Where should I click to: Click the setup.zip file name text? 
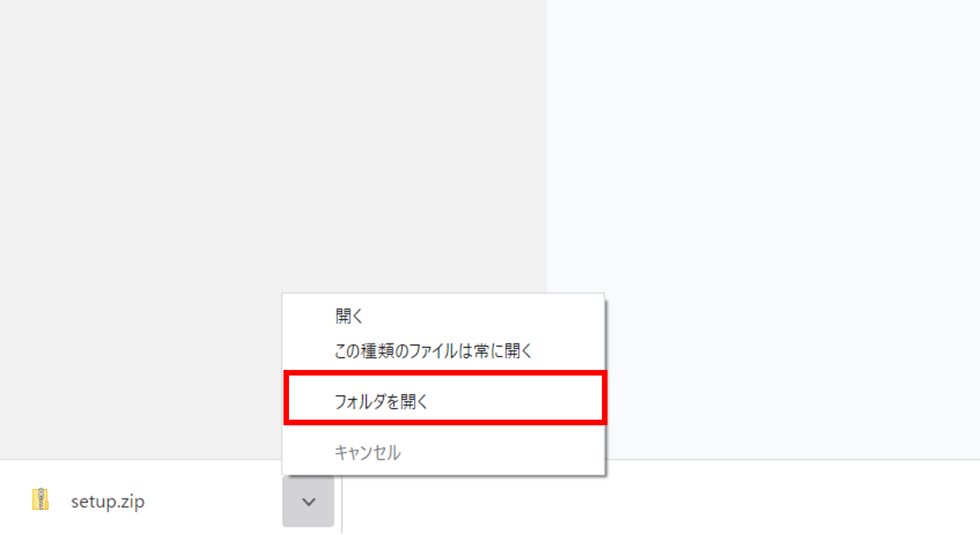click(108, 502)
